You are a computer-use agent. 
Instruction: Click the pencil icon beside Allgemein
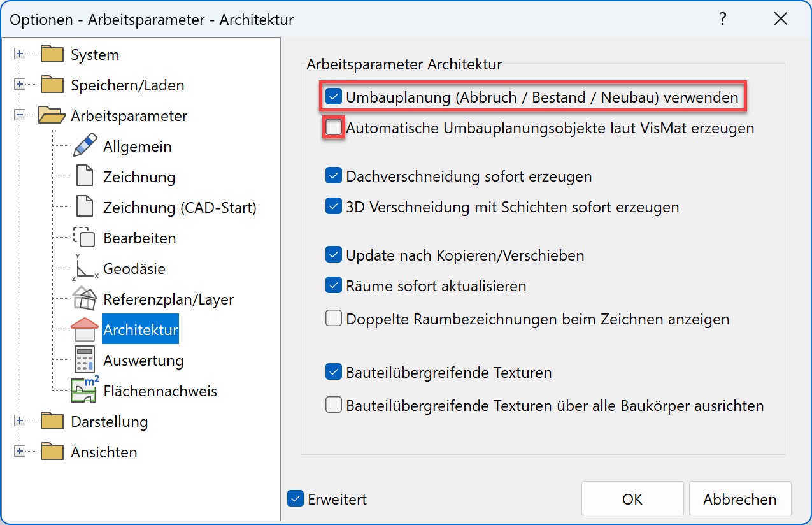pos(85,146)
